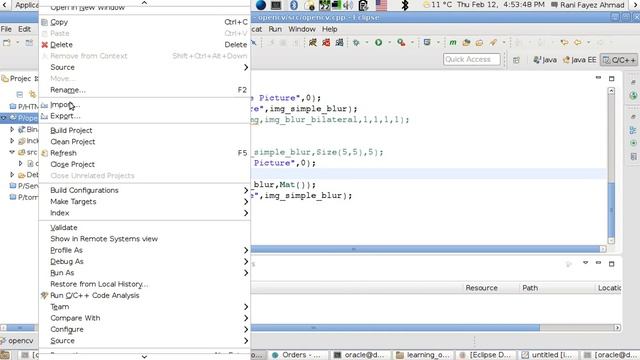Viewport: 640px width, 360px height.
Task: Click the Quick Access search field
Action: [x=471, y=60]
